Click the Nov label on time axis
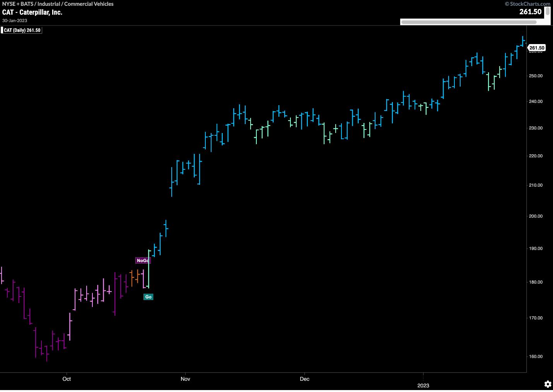The image size is (553, 392). coord(185,379)
